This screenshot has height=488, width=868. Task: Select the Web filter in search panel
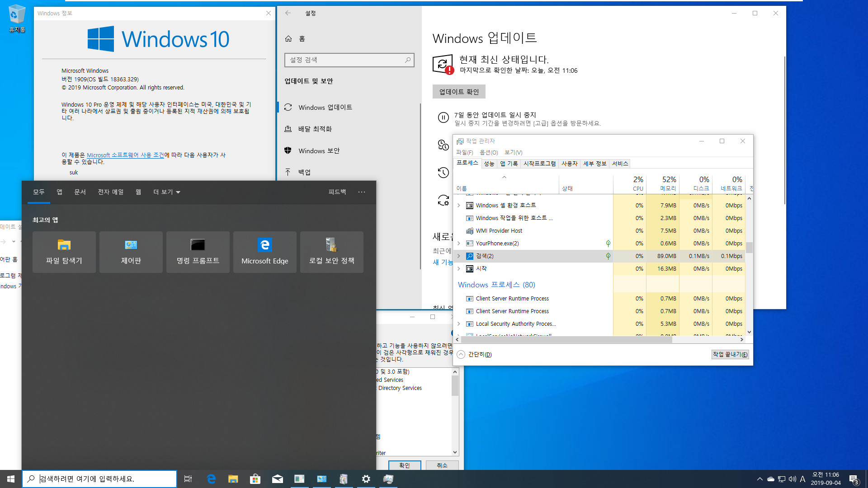click(138, 192)
